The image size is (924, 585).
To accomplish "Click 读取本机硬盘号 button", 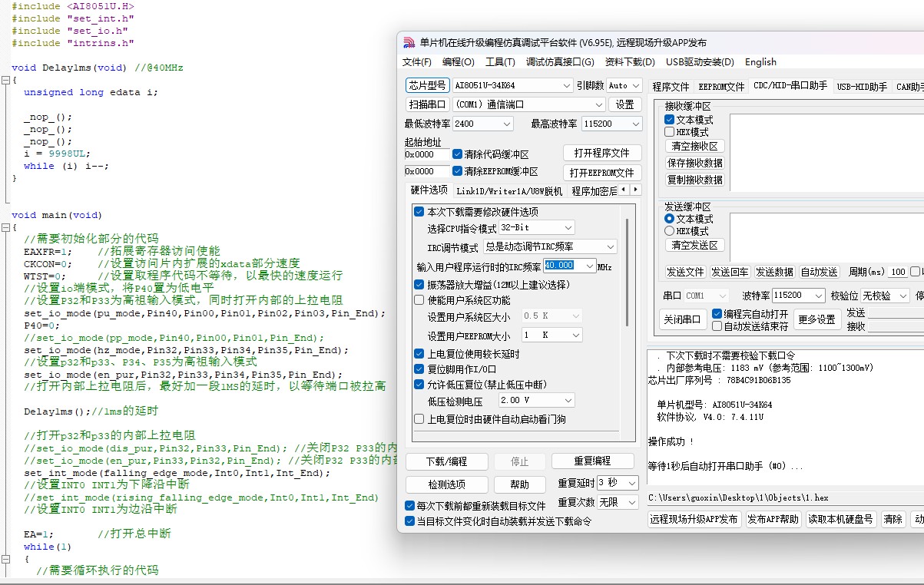I will (840, 519).
